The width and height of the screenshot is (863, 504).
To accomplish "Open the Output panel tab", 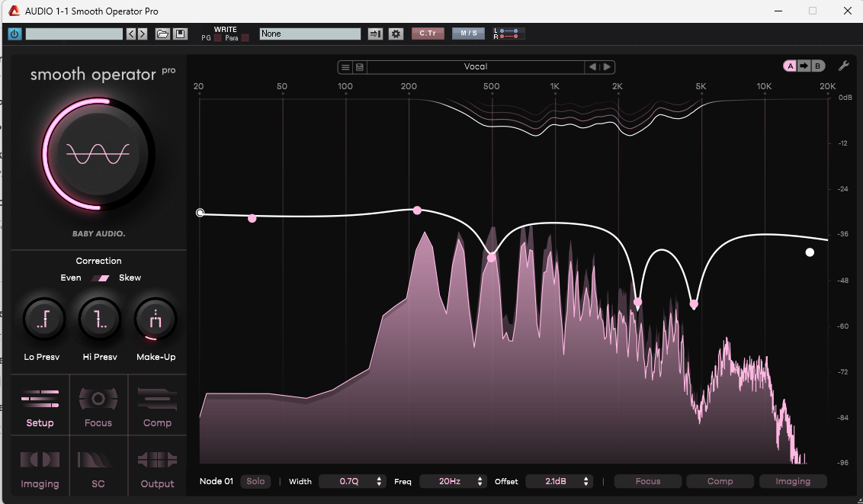I will [157, 466].
